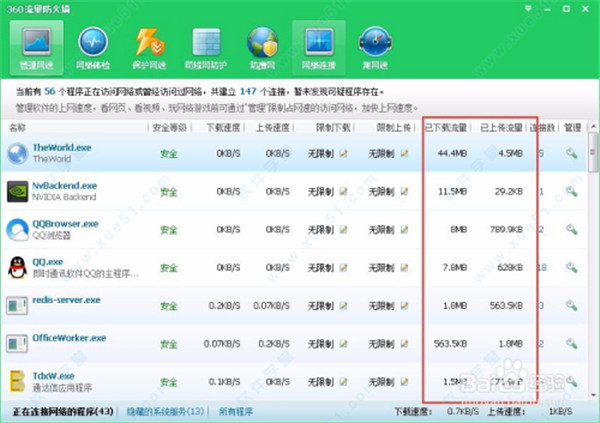Sort by the 下载速度 column header
Screen dimensions: 600x423
[223, 127]
